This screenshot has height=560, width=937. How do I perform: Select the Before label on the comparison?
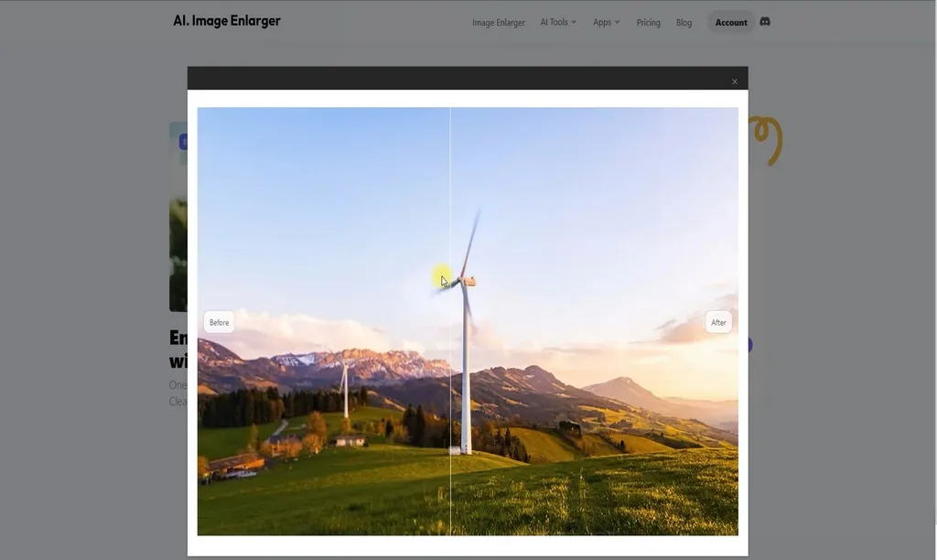pos(219,322)
